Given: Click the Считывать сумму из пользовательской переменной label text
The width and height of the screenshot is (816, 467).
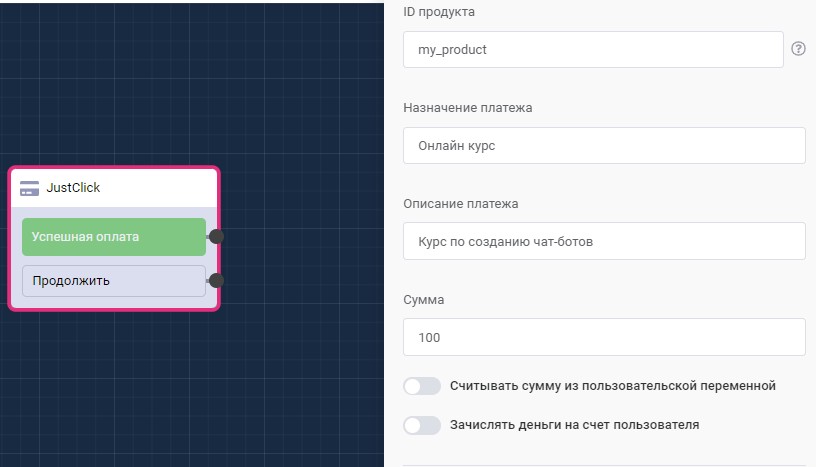Looking at the screenshot, I should [612, 386].
